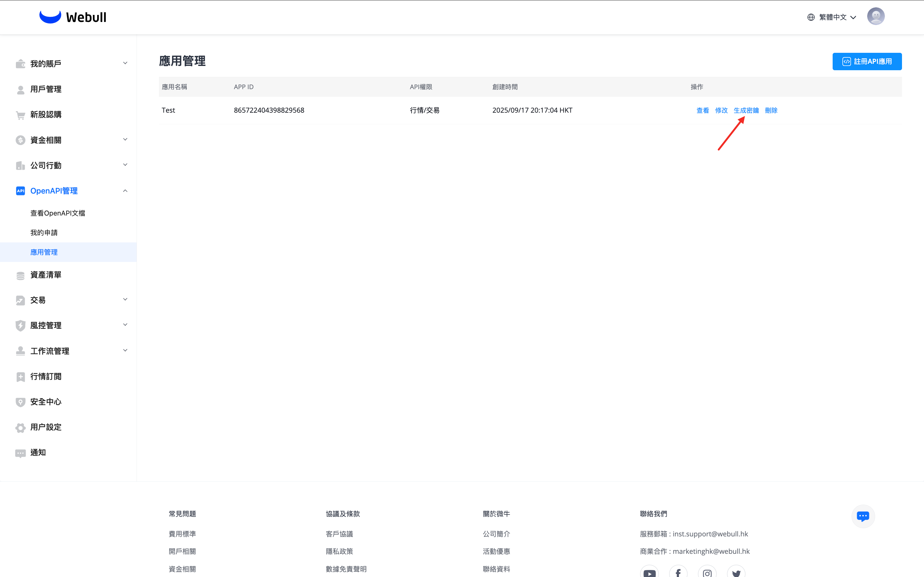Click 查看 link for the Test app
Image resolution: width=924 pixels, height=577 pixels.
click(702, 110)
